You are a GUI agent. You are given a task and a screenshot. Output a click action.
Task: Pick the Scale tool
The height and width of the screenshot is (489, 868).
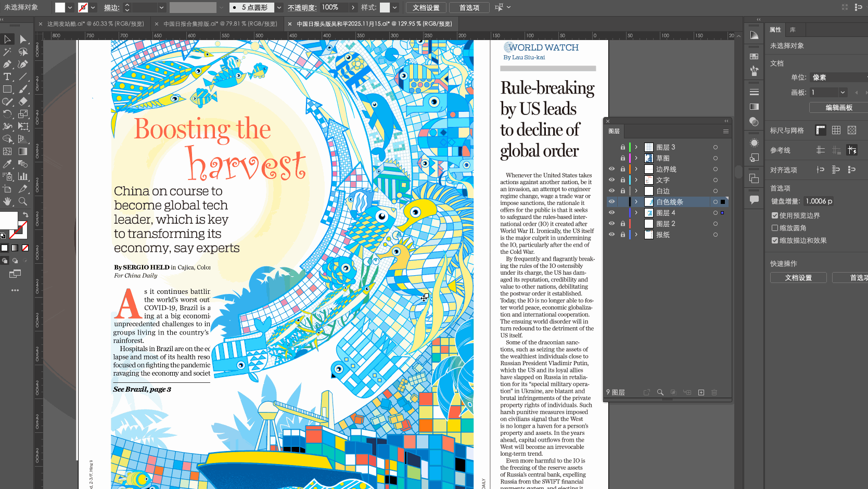pos(23,114)
